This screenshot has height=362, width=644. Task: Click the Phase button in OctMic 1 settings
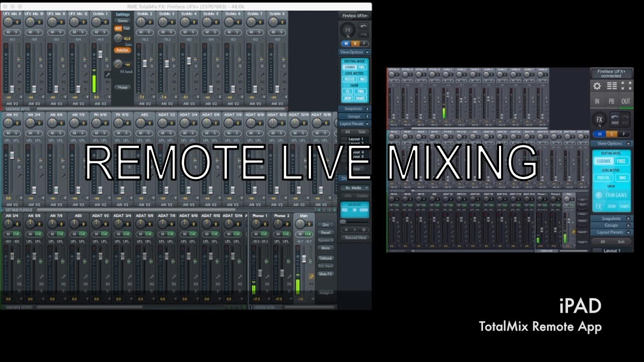[122, 87]
